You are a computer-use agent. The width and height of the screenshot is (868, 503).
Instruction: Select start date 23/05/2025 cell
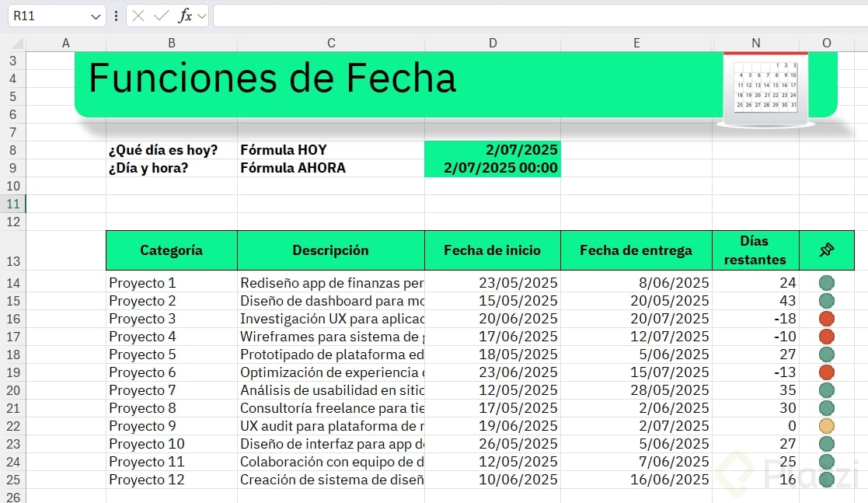coord(493,283)
